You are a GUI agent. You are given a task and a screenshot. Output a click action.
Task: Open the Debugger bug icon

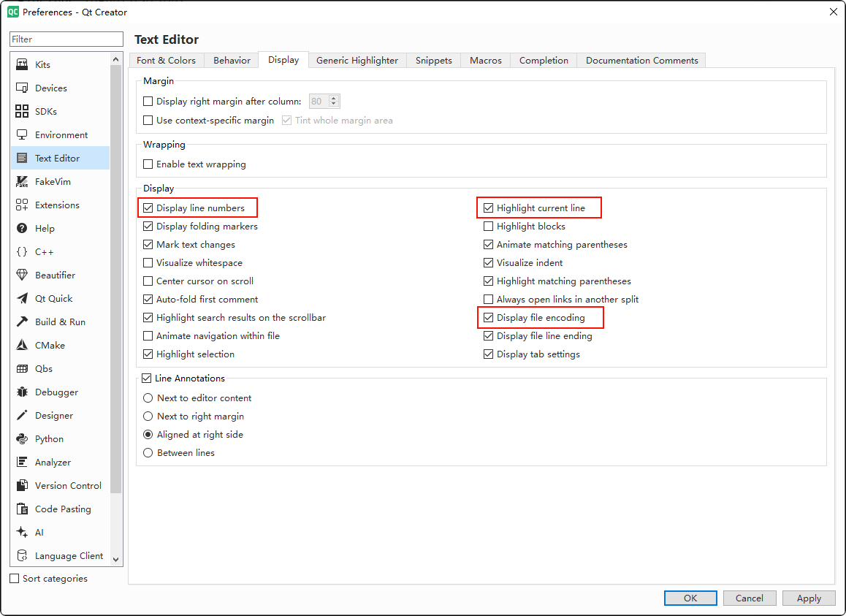click(x=22, y=392)
